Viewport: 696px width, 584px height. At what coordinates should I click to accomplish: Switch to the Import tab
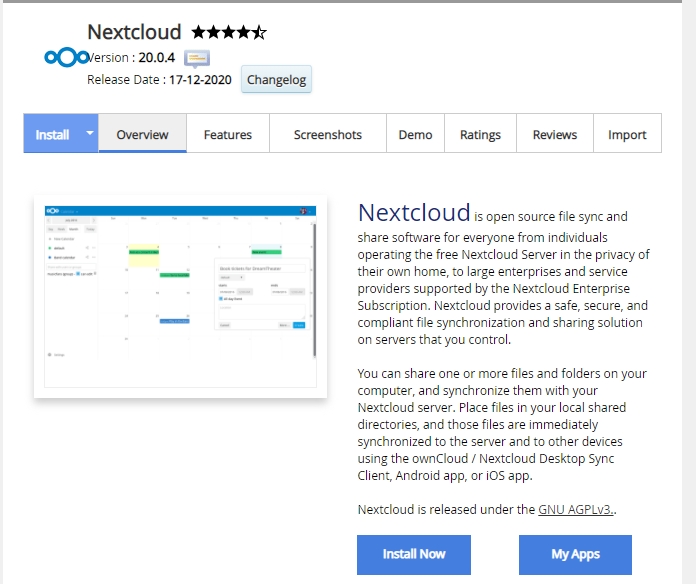click(x=627, y=134)
